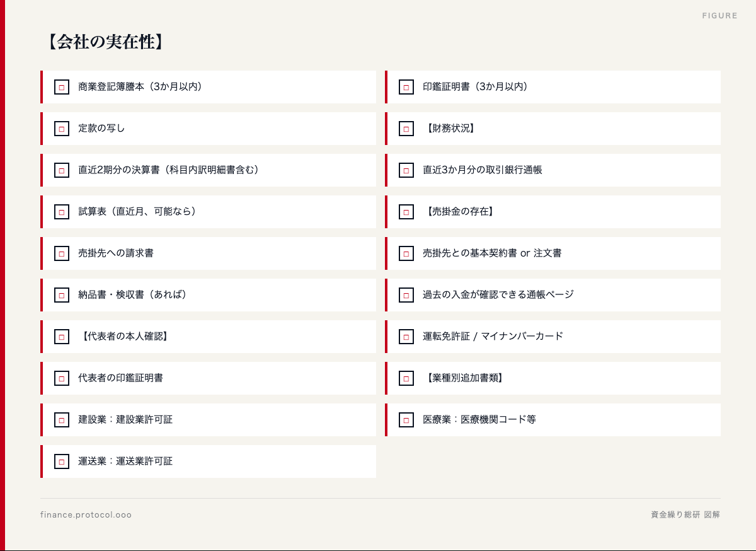The image size is (756, 551).
Task: Click the FIGURE label at top
Action: click(x=720, y=16)
